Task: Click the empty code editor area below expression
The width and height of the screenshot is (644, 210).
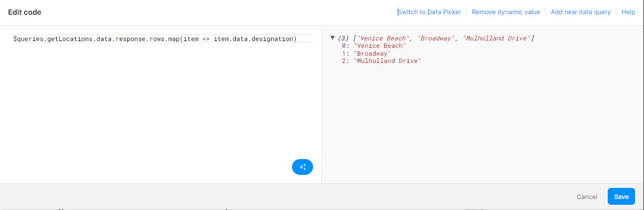Action: click(158, 105)
